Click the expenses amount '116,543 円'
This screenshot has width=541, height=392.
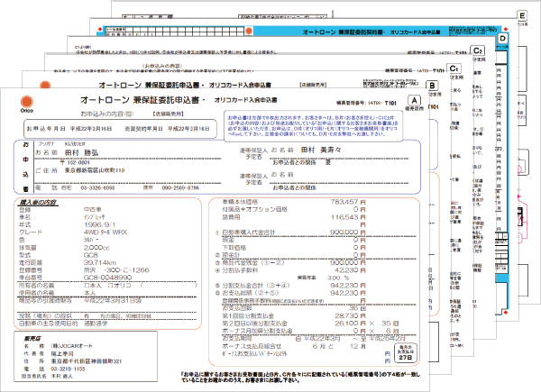348,217
